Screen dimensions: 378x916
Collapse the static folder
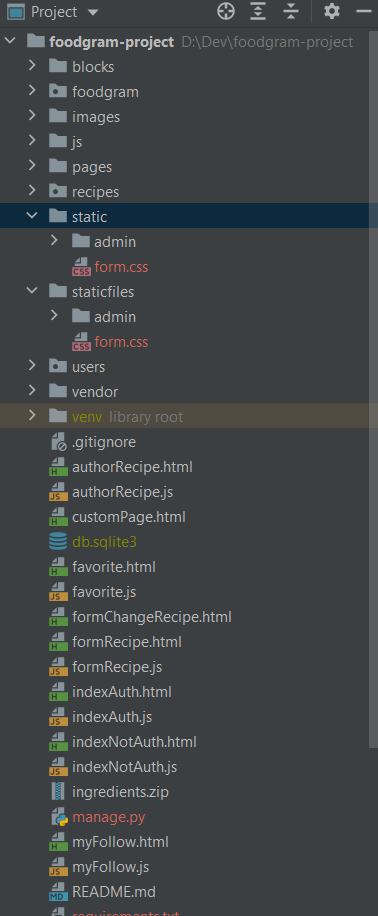(x=32, y=216)
